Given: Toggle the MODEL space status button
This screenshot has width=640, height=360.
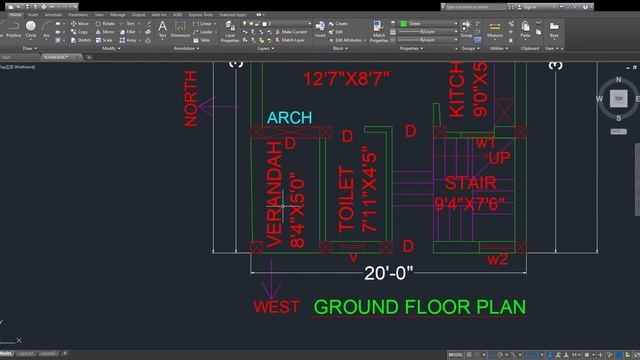Looking at the screenshot, I should pyautogui.click(x=456, y=355).
